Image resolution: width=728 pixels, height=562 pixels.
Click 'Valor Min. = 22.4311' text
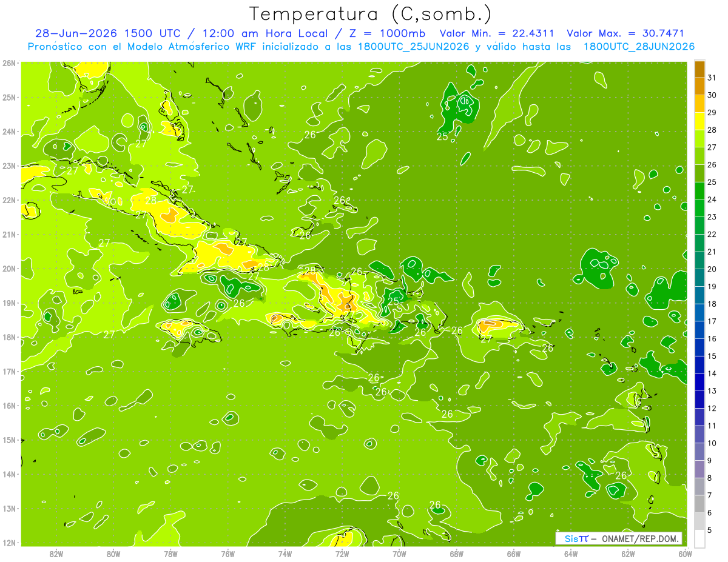tap(497, 33)
